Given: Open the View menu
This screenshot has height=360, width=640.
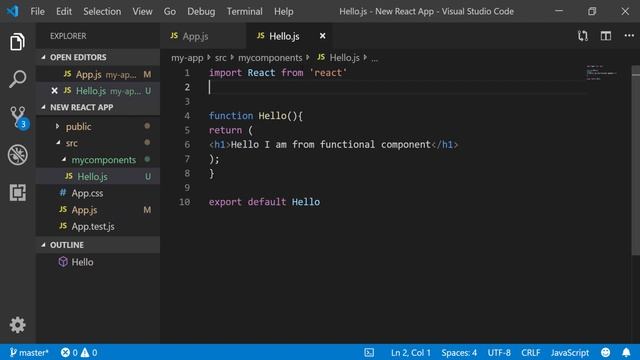Looking at the screenshot, I should 142,11.
